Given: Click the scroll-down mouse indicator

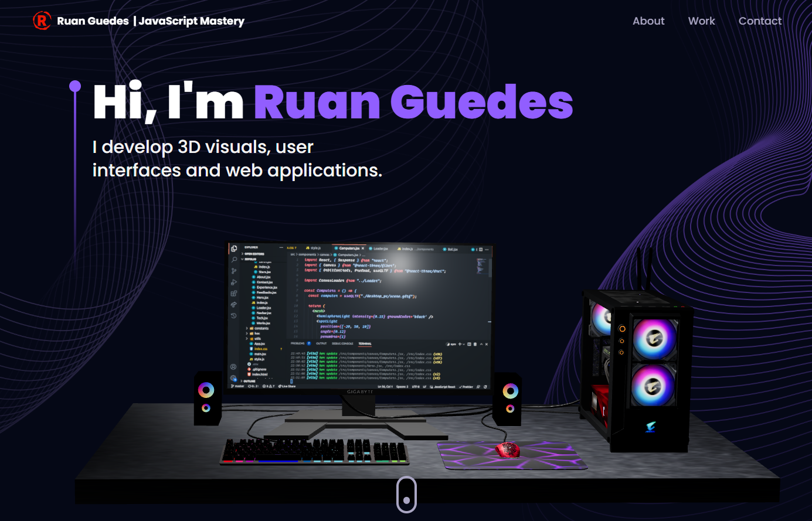Looking at the screenshot, I should pyautogui.click(x=407, y=494).
